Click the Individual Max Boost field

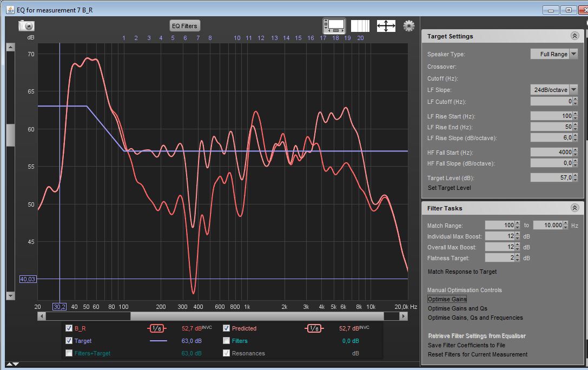[x=500, y=236]
